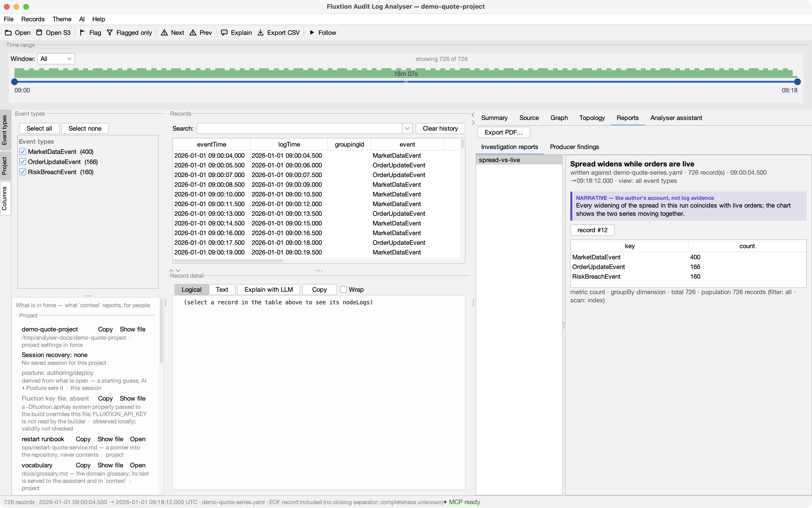Open the AI menu

pyautogui.click(x=82, y=19)
